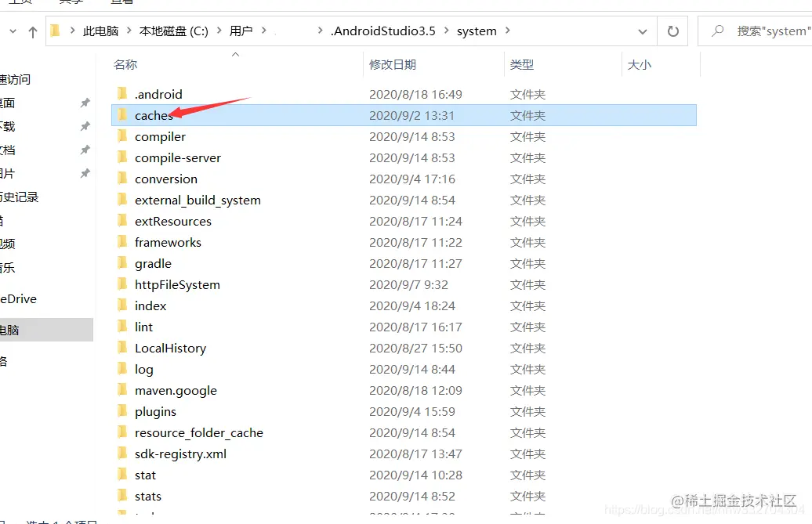
Task: Click the stat folder icon
Action: (122, 475)
